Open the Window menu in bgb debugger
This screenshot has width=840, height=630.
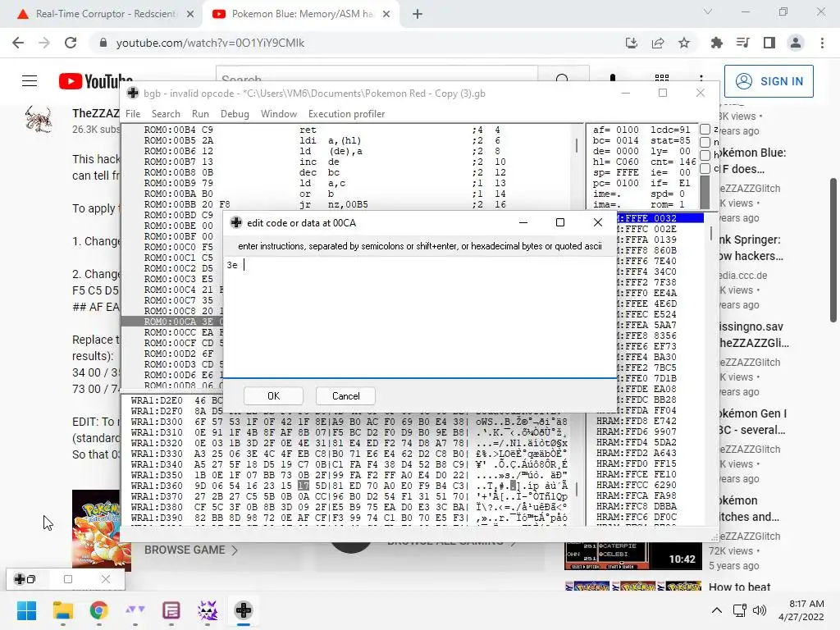(x=279, y=113)
